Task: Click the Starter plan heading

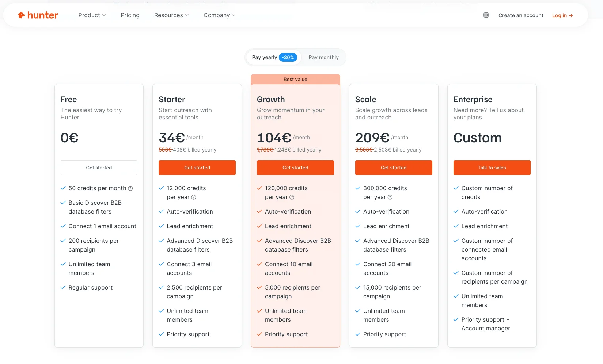Action: point(172,99)
